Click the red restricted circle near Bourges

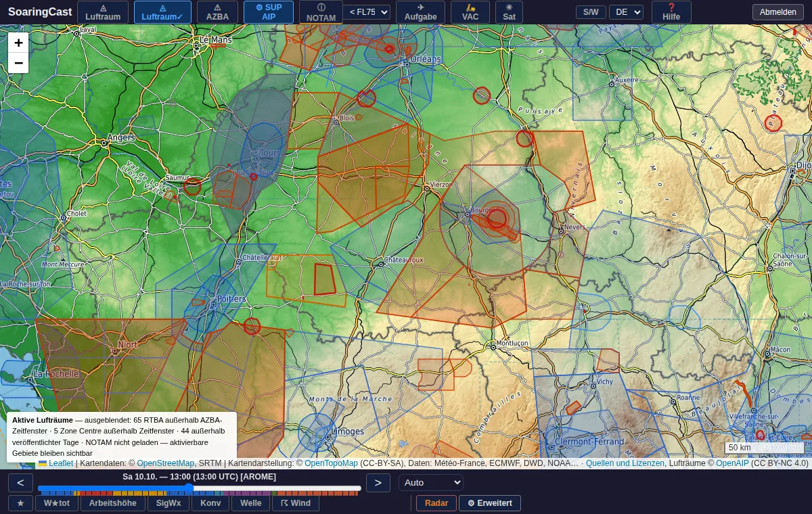[x=497, y=218]
